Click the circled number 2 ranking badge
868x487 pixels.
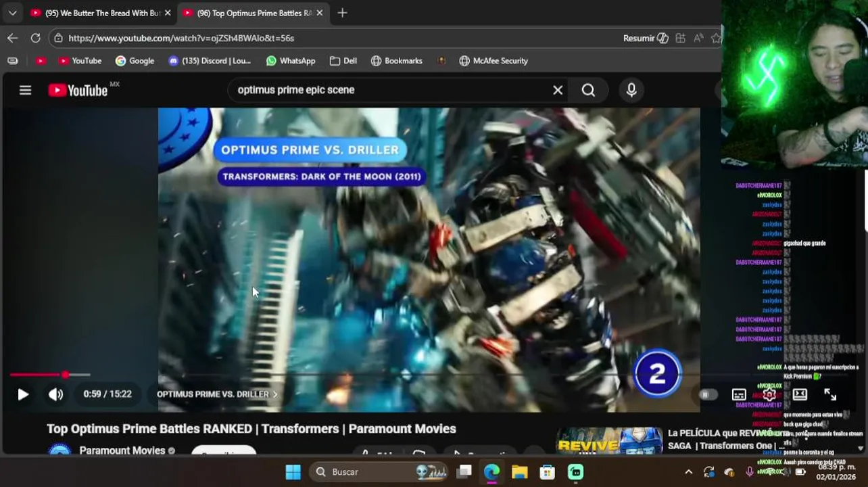657,373
